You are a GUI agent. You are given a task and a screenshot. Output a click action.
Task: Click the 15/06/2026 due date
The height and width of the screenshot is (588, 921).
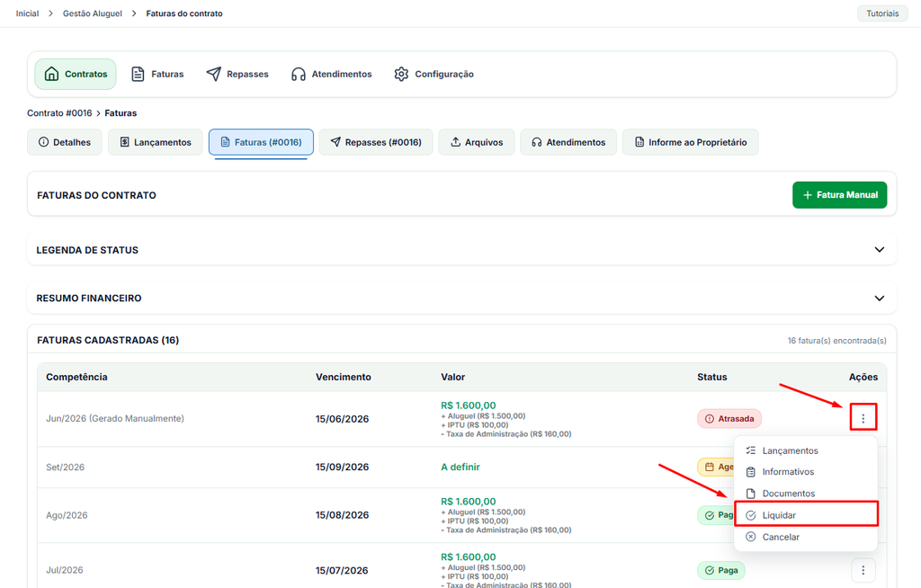point(342,419)
